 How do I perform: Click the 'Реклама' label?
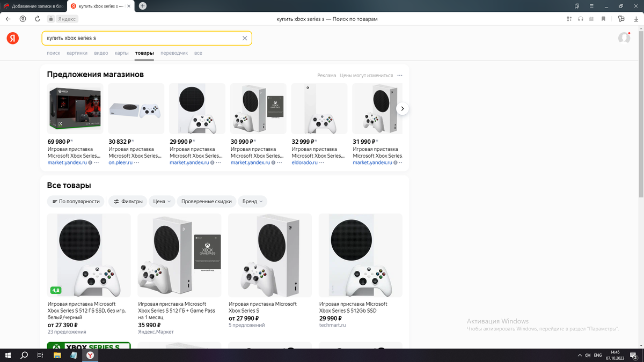coord(326,76)
